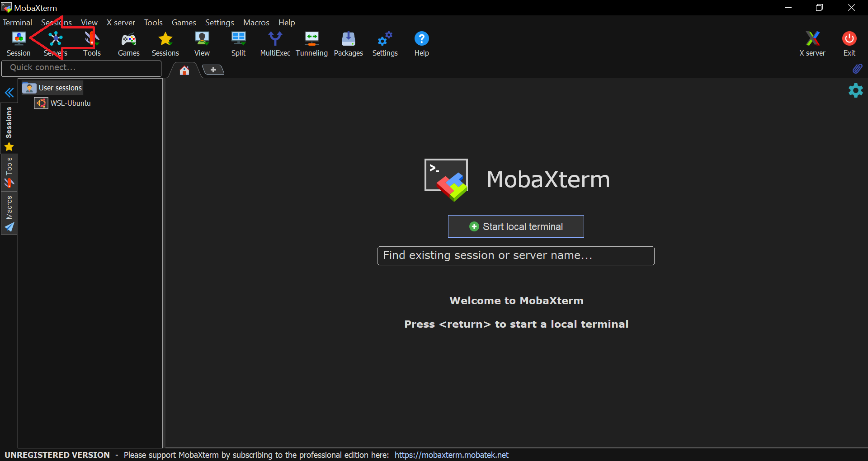
Task: Select the Macros vertical sidebar tab
Action: 9,213
